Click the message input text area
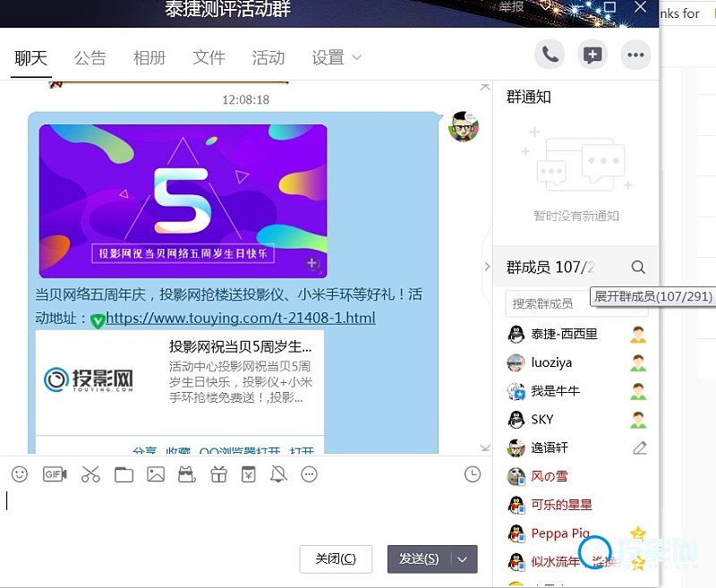Screen dimensions: 716x588 [x=244, y=514]
